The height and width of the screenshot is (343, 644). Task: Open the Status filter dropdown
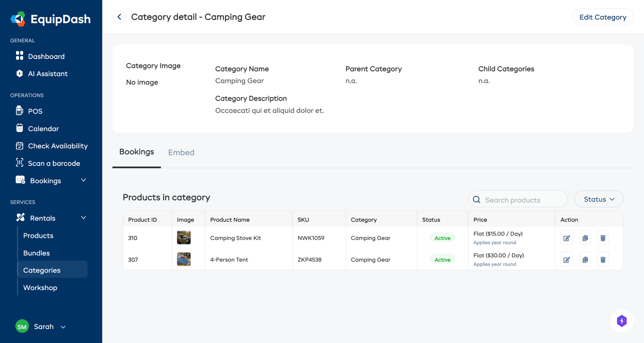pos(598,199)
